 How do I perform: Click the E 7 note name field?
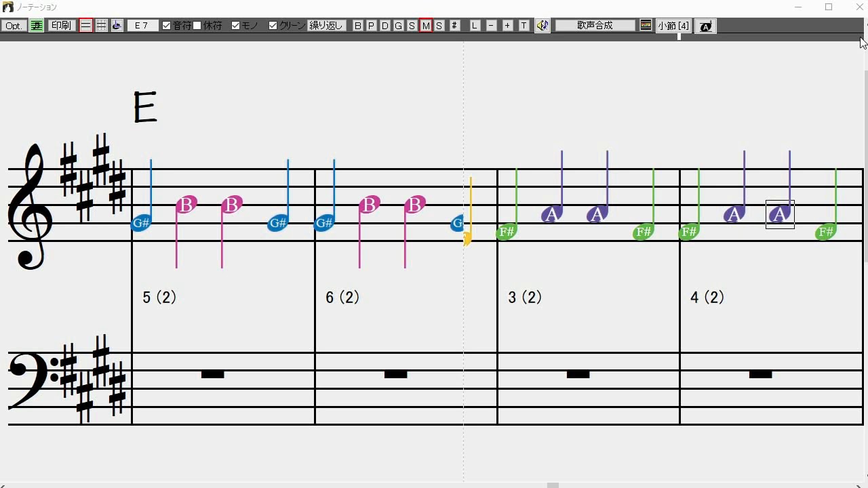(142, 26)
